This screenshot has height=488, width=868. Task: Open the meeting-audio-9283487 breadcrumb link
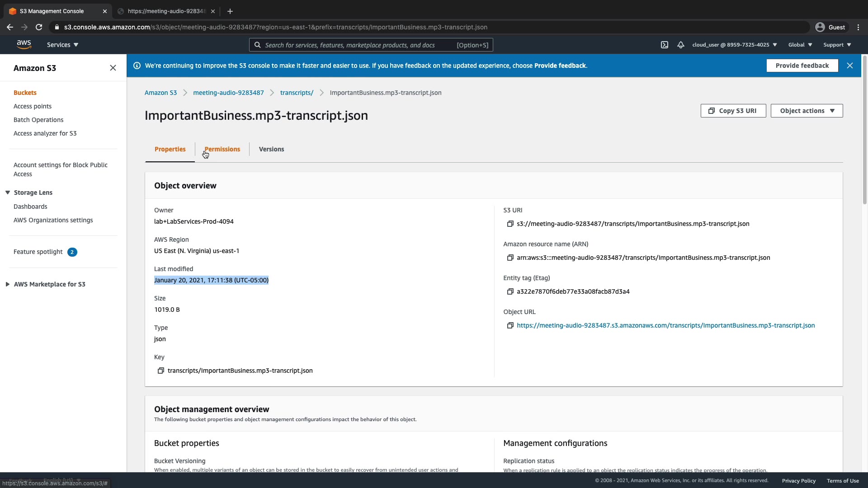tap(228, 93)
